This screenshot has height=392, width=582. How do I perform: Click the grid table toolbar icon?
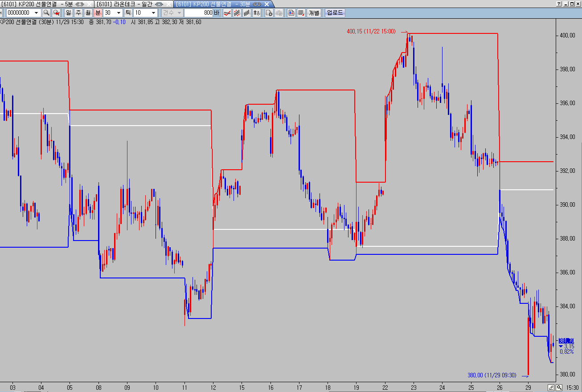click(x=301, y=13)
